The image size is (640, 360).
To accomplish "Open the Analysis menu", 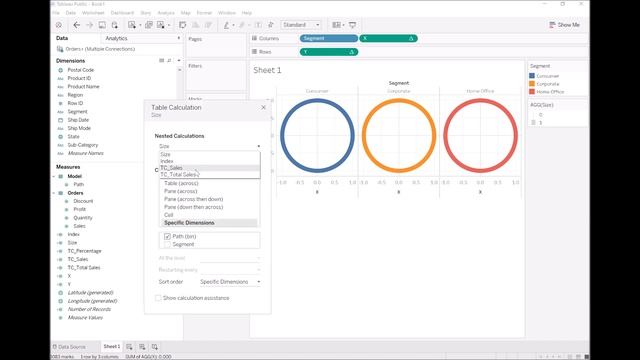I will tap(166, 13).
